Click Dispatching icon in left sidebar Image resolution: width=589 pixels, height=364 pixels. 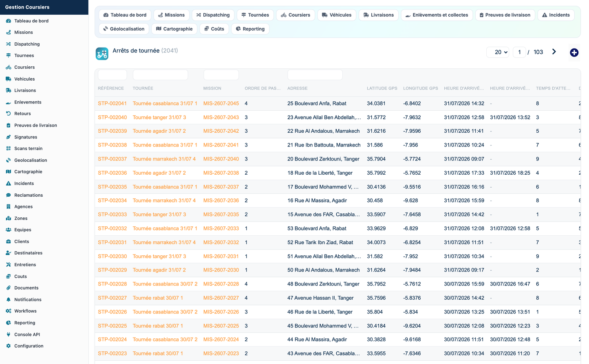coord(8,44)
